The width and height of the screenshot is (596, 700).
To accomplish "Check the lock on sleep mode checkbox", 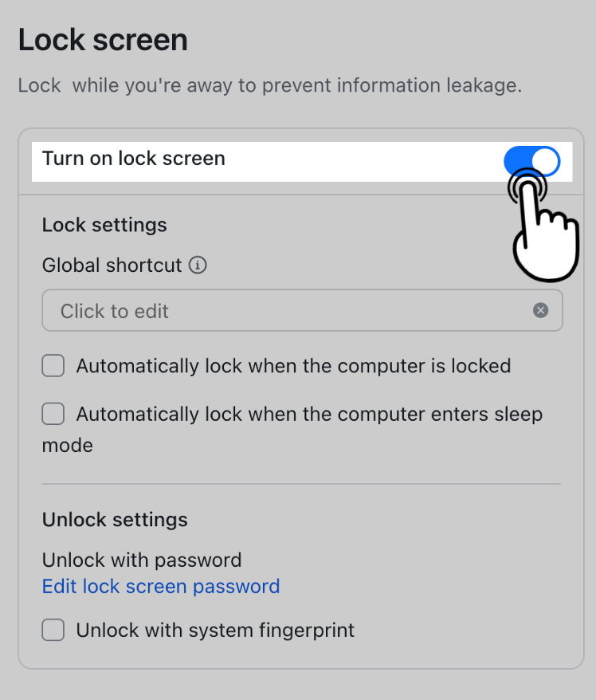I will (x=53, y=414).
